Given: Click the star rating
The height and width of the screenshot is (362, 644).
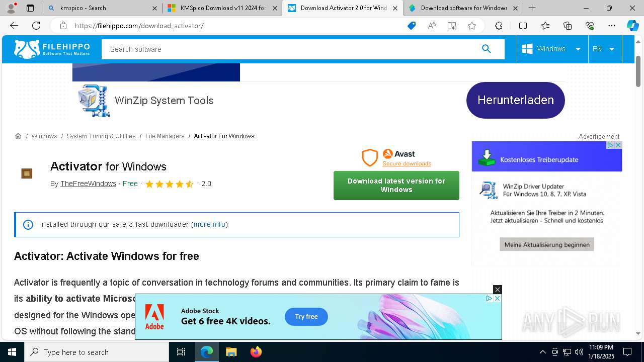Looking at the screenshot, I should 170,184.
